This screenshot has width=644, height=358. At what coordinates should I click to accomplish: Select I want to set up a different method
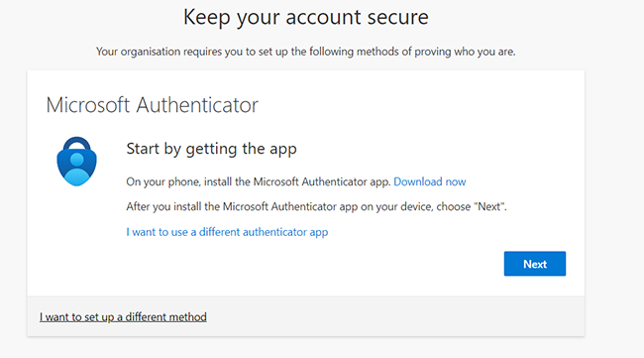tap(123, 317)
